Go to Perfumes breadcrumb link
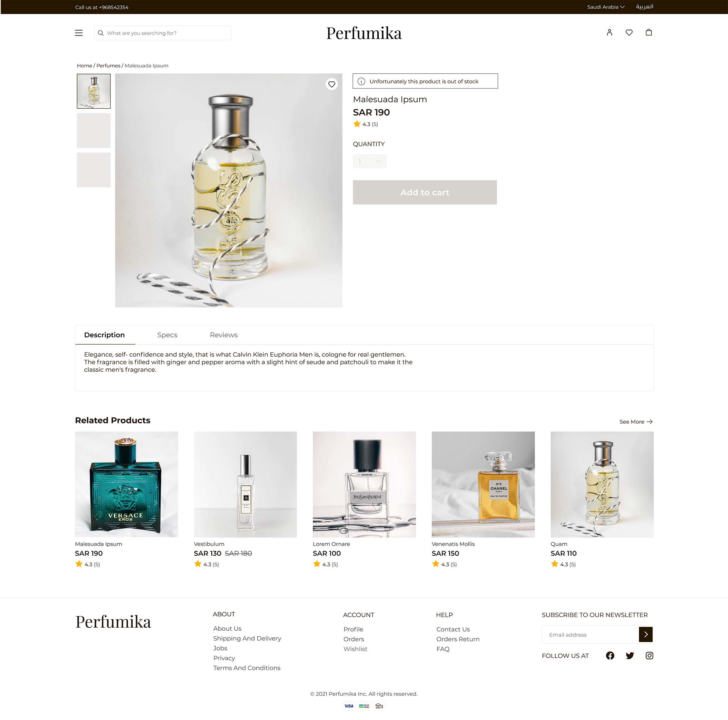The image size is (728, 720). (108, 65)
